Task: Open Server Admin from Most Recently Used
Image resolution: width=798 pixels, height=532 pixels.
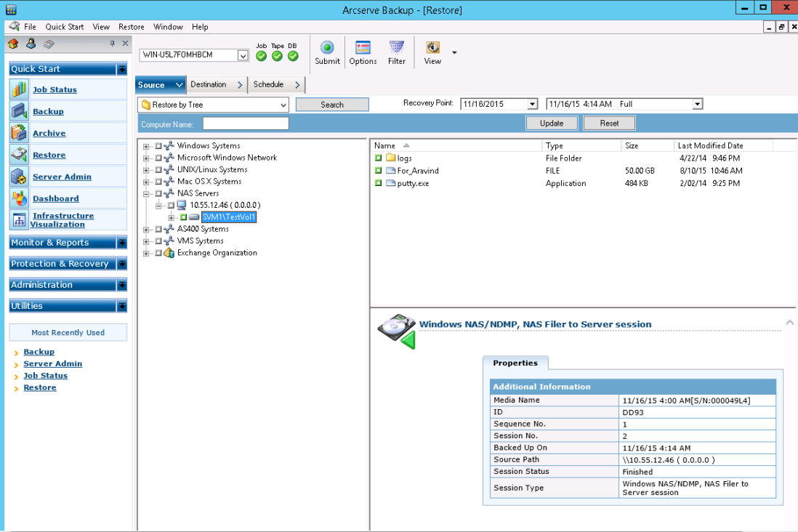Action: 52,363
